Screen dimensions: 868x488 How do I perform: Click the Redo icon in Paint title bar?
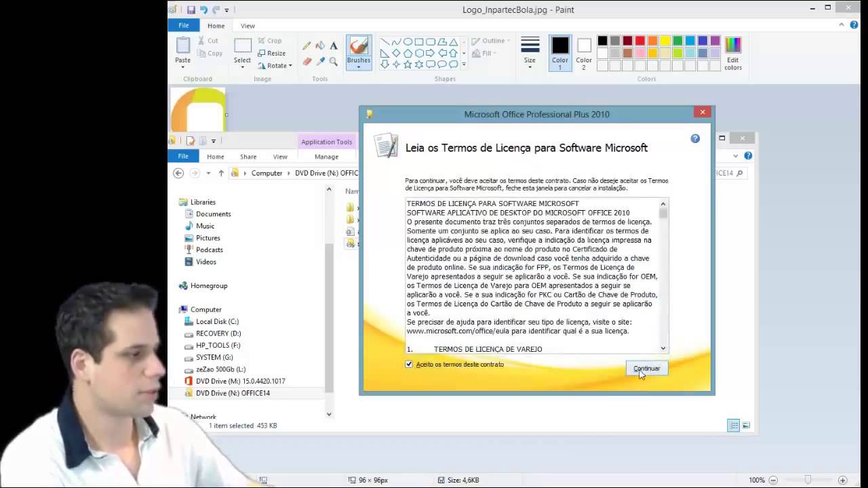coord(216,9)
